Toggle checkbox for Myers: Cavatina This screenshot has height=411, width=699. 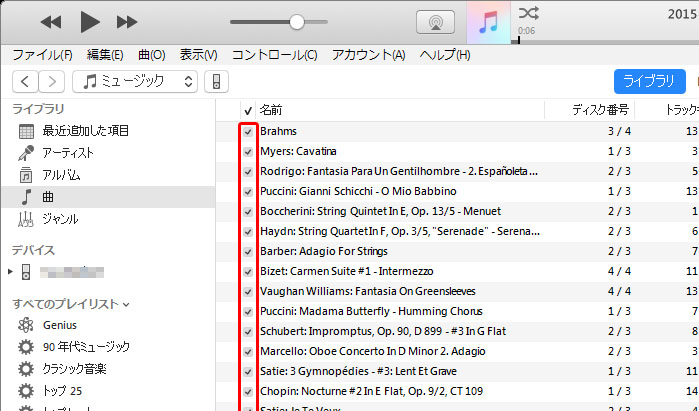click(248, 151)
